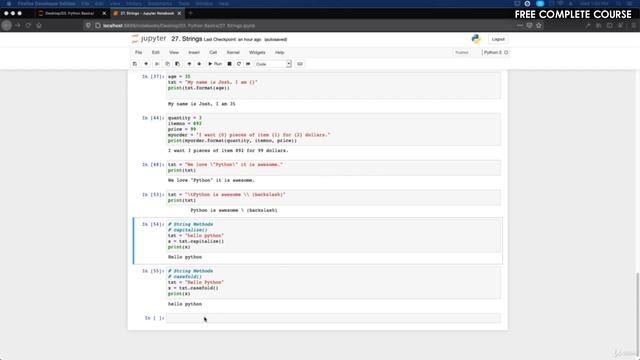Click the Python logo icon
Image resolution: width=640 pixels, height=360 pixels.
point(476,39)
